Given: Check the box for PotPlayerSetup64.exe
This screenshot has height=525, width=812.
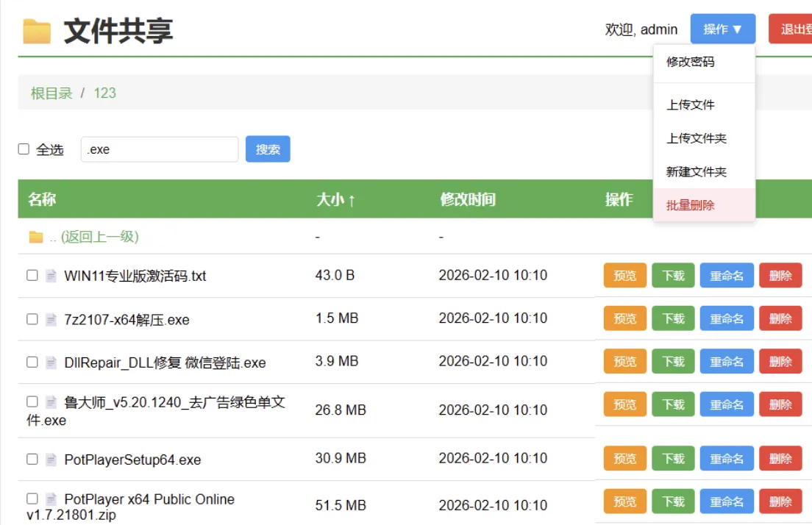Looking at the screenshot, I should [x=31, y=457].
